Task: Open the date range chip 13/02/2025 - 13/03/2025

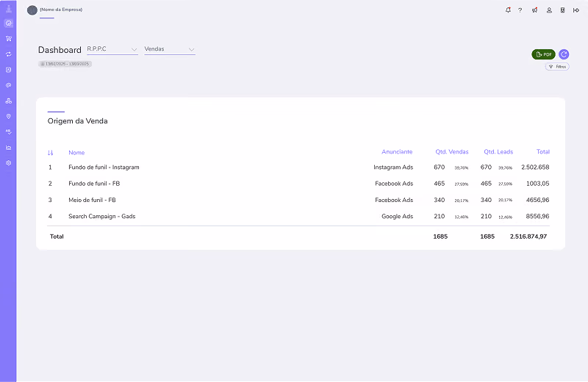Action: [x=65, y=64]
